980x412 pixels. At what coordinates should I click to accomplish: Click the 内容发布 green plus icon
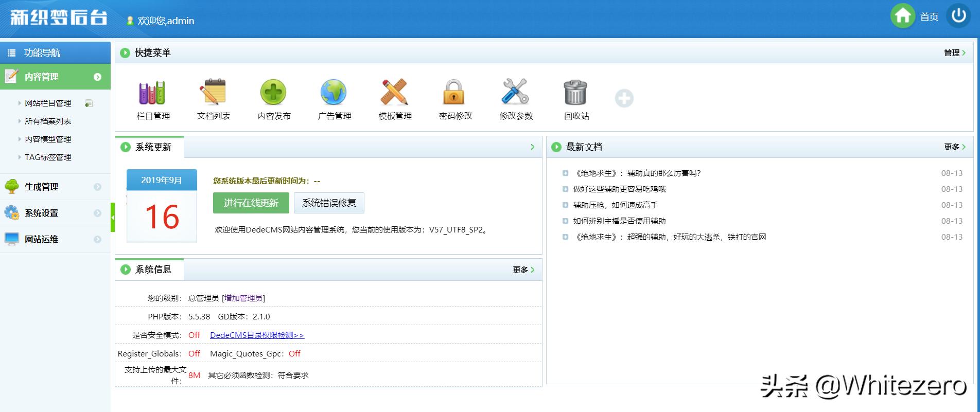click(x=273, y=93)
